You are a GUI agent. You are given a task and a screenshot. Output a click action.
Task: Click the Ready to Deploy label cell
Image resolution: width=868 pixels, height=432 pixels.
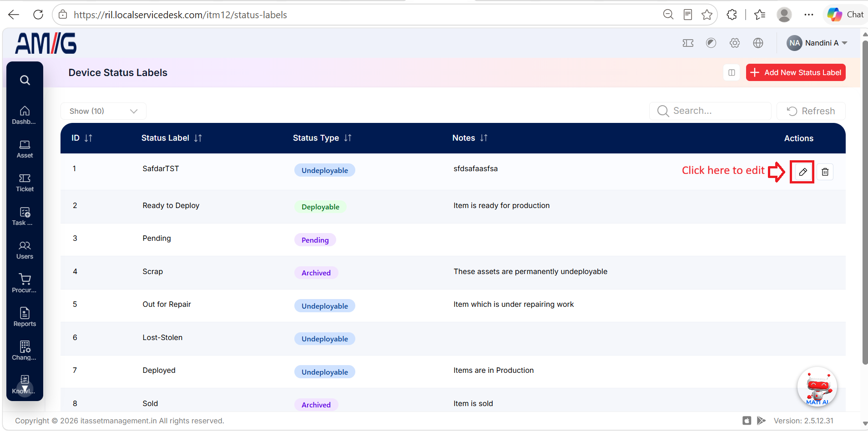(x=171, y=205)
